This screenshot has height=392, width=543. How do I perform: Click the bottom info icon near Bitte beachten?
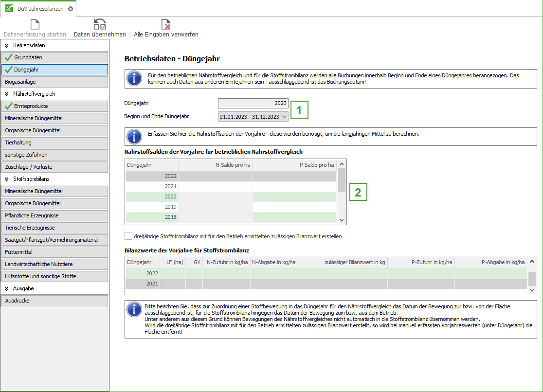(134, 309)
